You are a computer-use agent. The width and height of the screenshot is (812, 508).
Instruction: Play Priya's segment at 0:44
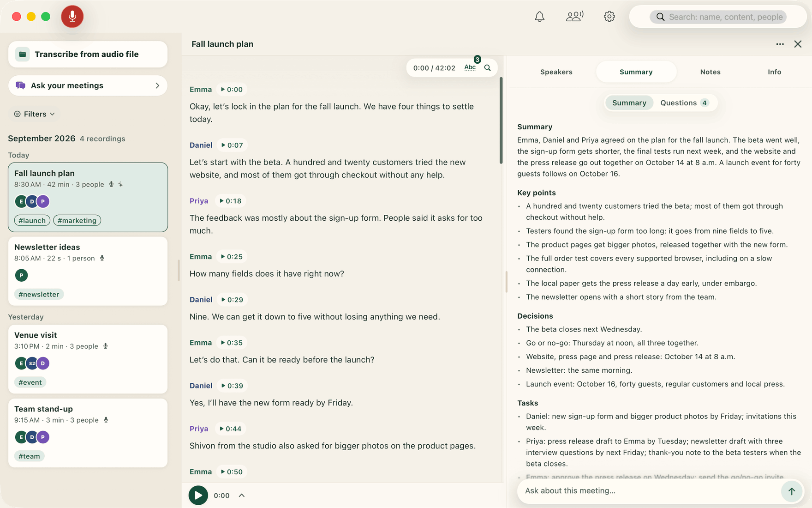tap(230, 429)
